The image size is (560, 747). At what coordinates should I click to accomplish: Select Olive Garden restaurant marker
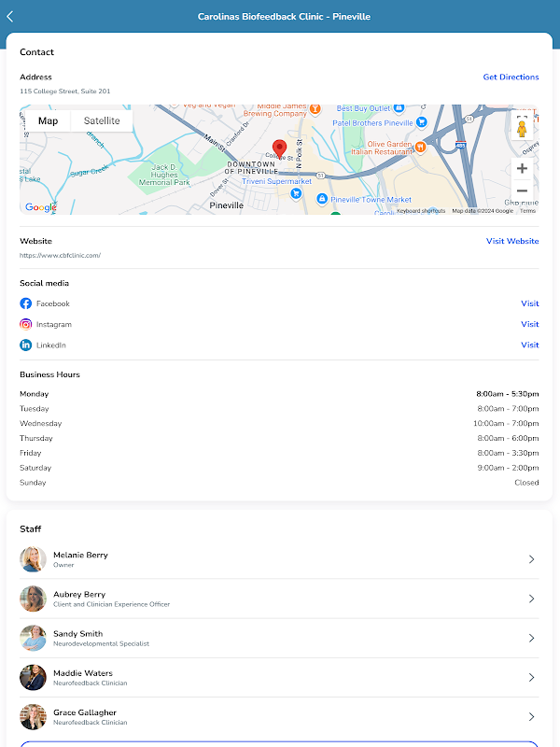coord(420,147)
